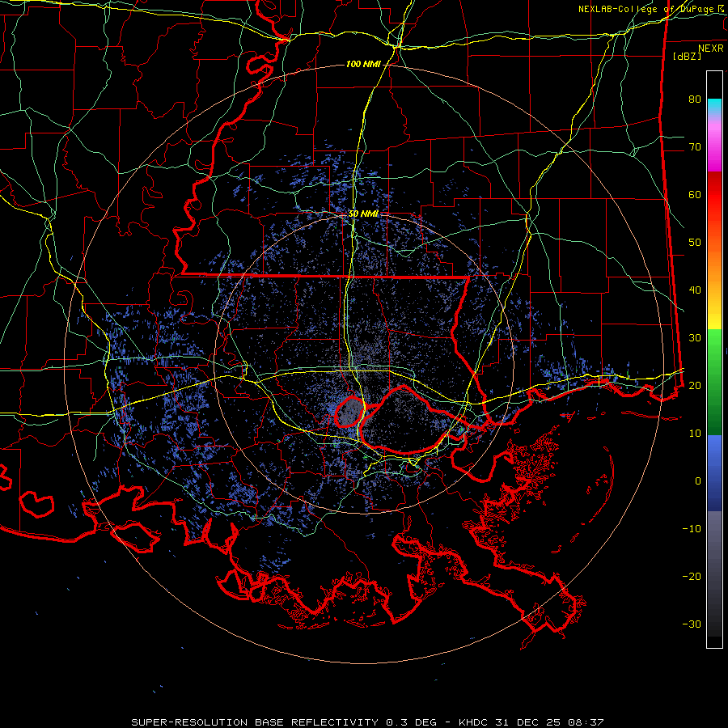Click the blue band on the reflectivity color bar
This screenshot has height=728, width=728.
point(714,473)
